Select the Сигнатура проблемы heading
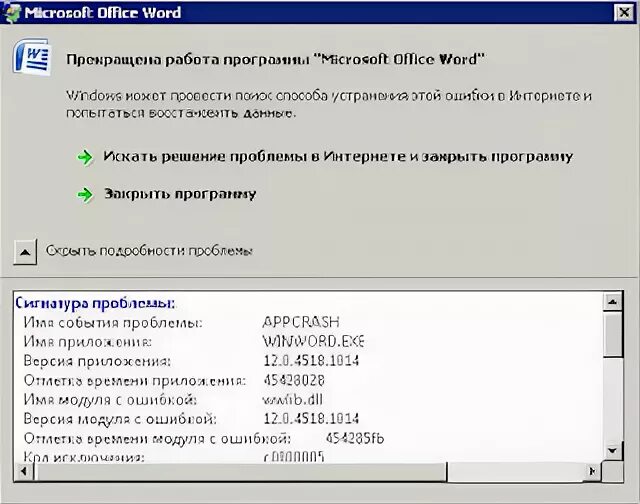The height and width of the screenshot is (504, 640). click(x=95, y=303)
